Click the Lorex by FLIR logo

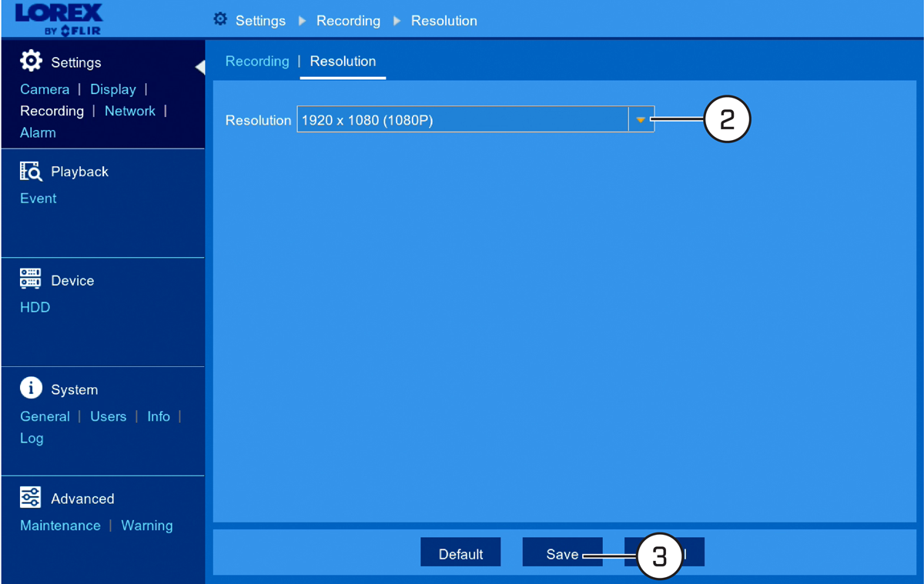coord(59,19)
